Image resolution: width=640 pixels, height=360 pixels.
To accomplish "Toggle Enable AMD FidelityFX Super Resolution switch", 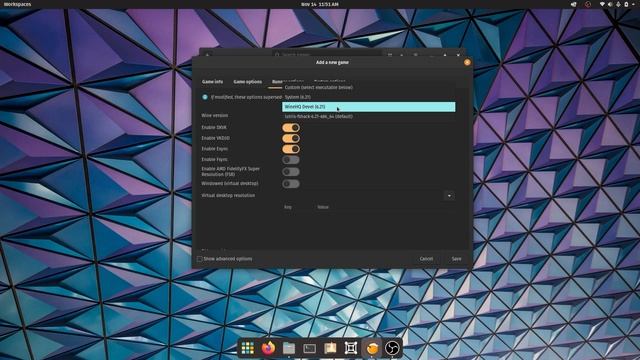I will click(x=291, y=171).
